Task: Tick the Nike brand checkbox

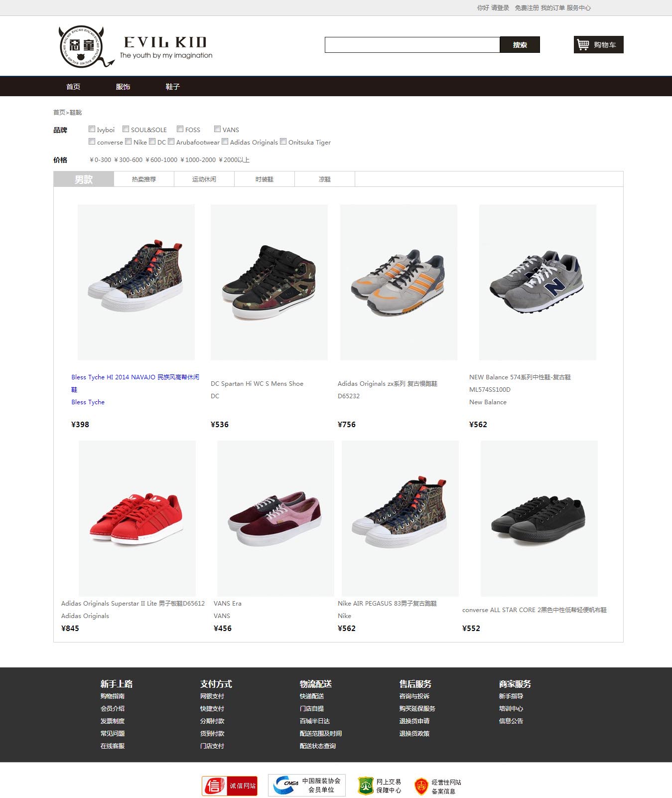Action: click(128, 142)
